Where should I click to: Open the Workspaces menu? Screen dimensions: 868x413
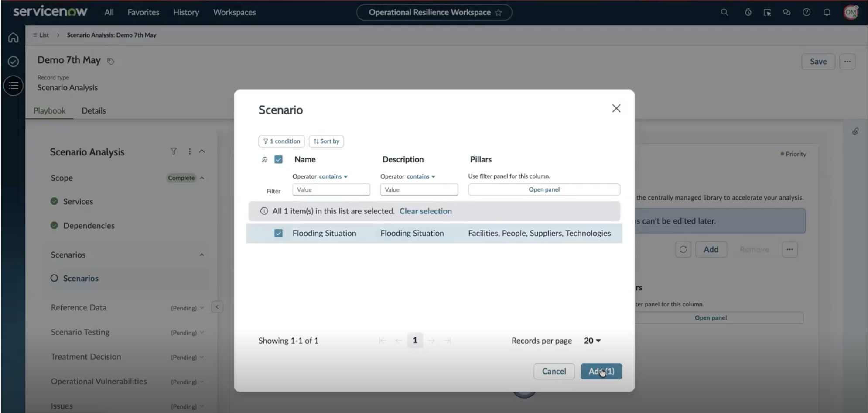tap(234, 12)
